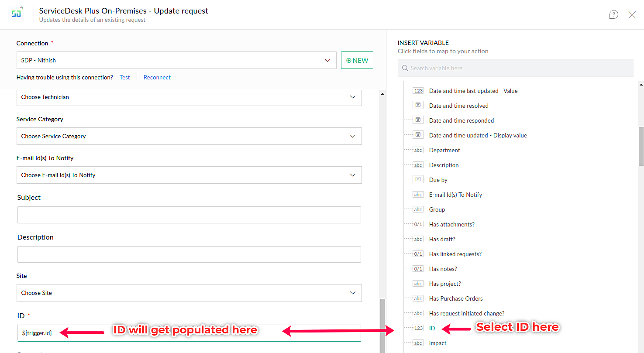Screen dimensions: 644x353
Task: Click the Test connection link
Action: pyautogui.click(x=124, y=77)
